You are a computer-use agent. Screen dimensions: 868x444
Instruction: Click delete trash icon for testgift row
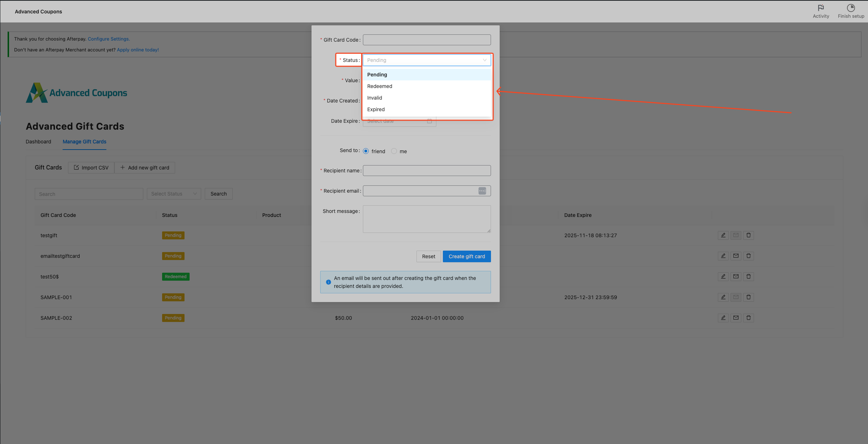(748, 235)
